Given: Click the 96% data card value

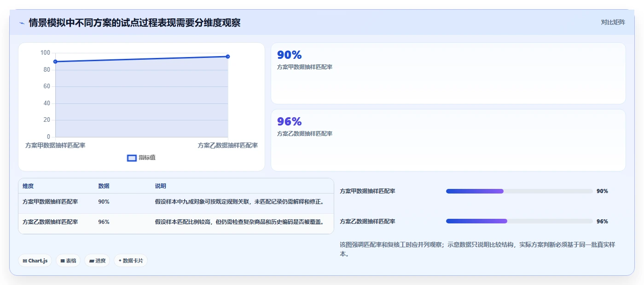Looking at the screenshot, I should pos(289,121).
